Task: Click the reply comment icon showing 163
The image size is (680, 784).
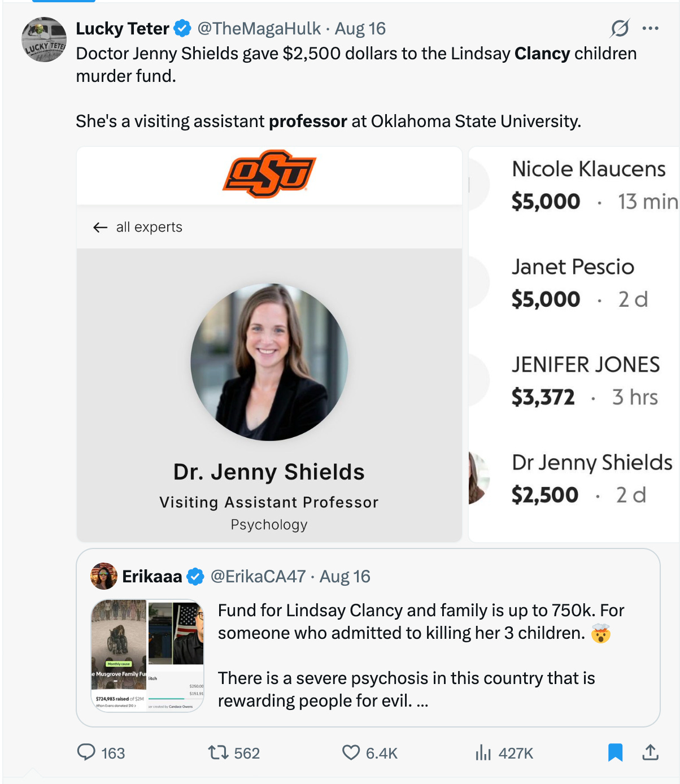Action: [86, 752]
